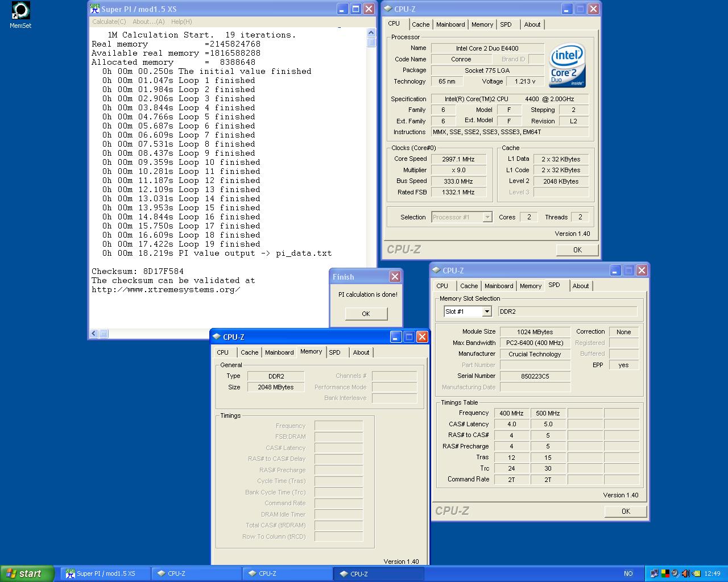Click OK in the SPD CPU-Z window
Screen dimensions: 728x582
(x=626, y=512)
